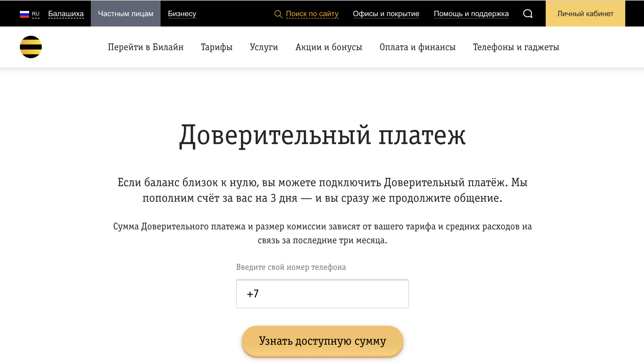
Task: Select the Частным лицам tab
Action: tap(126, 14)
